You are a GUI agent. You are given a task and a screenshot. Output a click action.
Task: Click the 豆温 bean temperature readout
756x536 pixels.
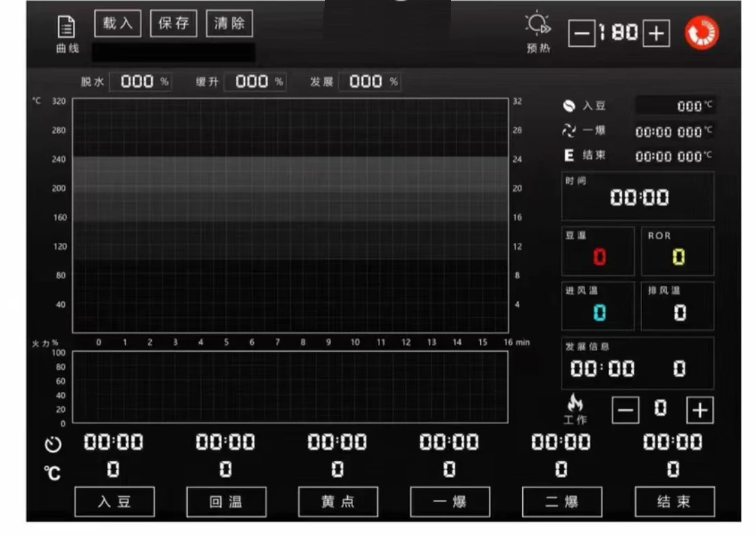[598, 251]
